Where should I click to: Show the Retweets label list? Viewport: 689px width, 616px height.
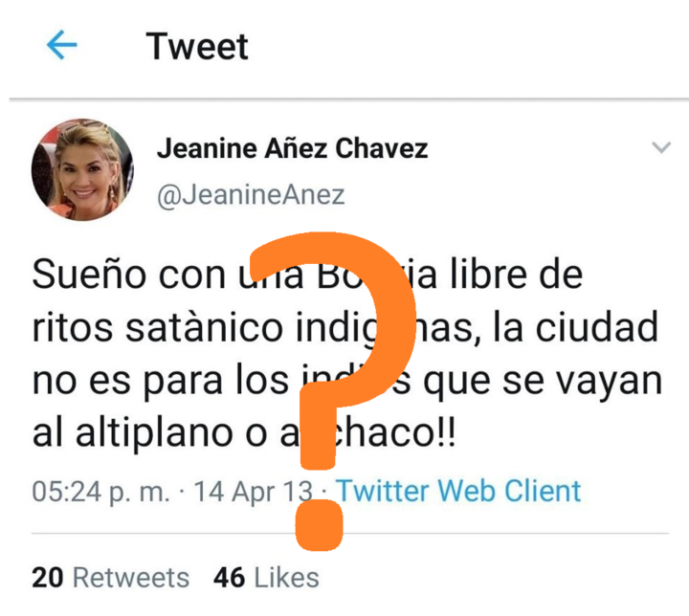pyautogui.click(x=131, y=578)
